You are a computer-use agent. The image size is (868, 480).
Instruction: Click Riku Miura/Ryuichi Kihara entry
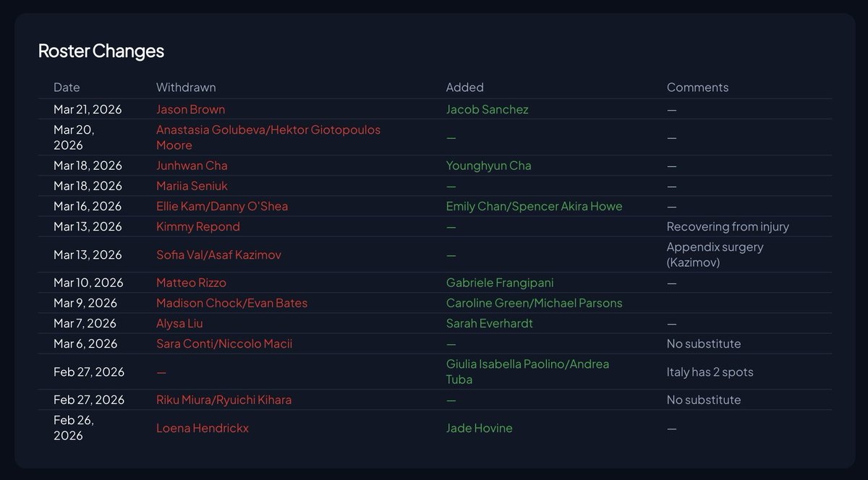(224, 400)
